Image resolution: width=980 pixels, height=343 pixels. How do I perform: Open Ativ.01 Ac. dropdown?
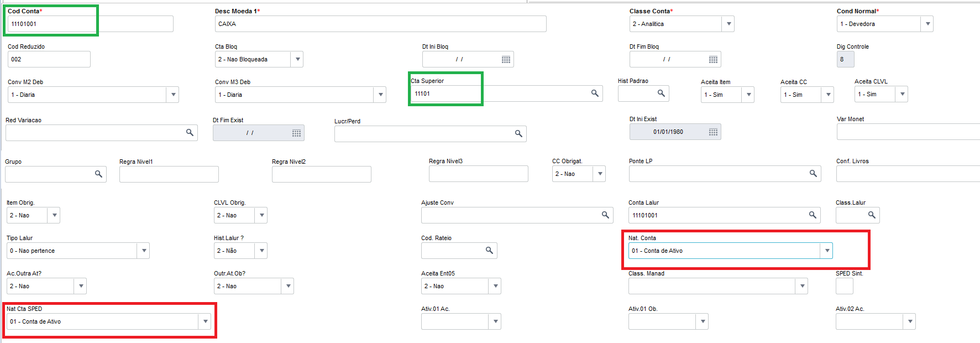(x=495, y=321)
